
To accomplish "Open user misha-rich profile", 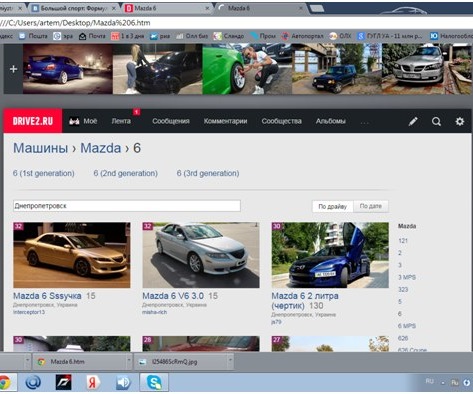I will click(x=154, y=312).
